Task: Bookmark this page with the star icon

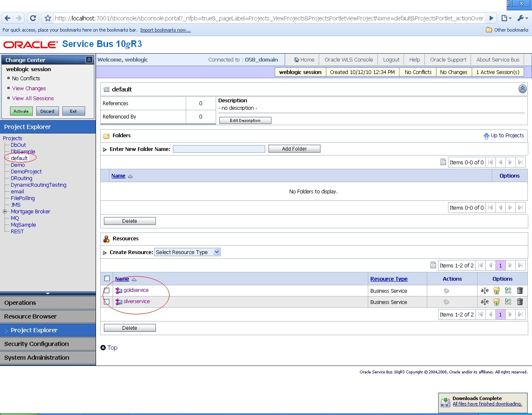Action: point(48,18)
